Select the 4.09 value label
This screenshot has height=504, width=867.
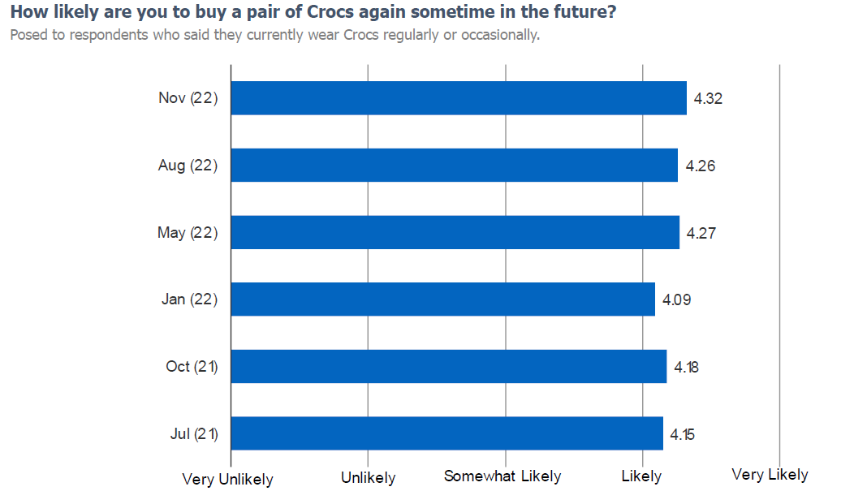click(676, 300)
